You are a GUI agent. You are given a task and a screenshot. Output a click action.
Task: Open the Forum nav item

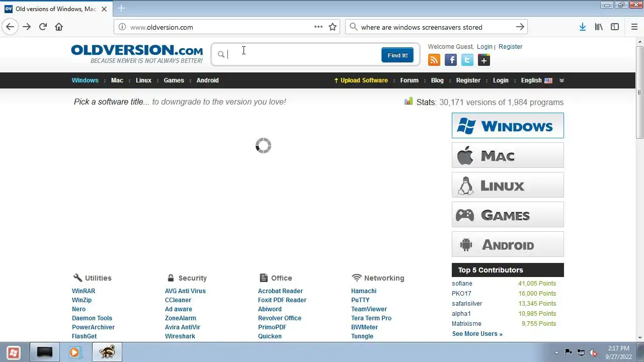[410, 80]
